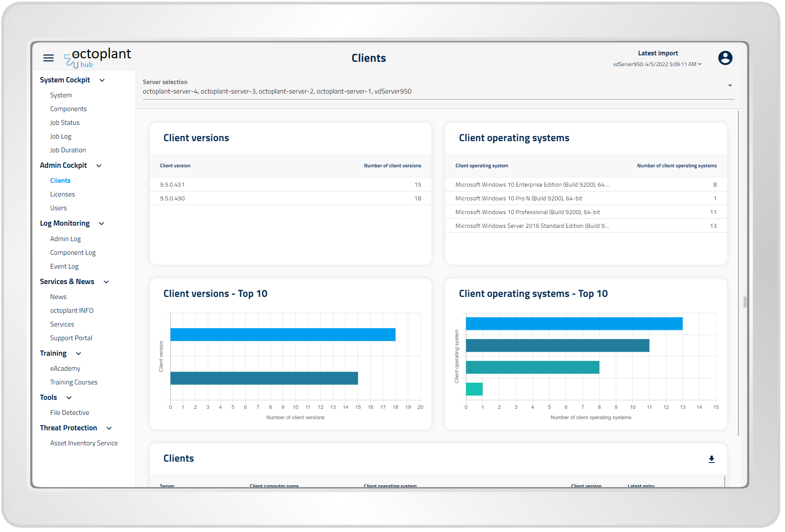Open the hamburger navigation menu

coord(48,58)
